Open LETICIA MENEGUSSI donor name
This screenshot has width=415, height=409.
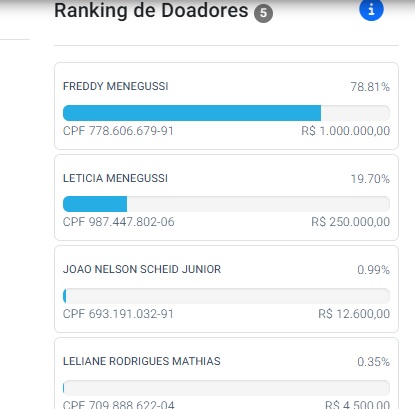click(x=115, y=178)
